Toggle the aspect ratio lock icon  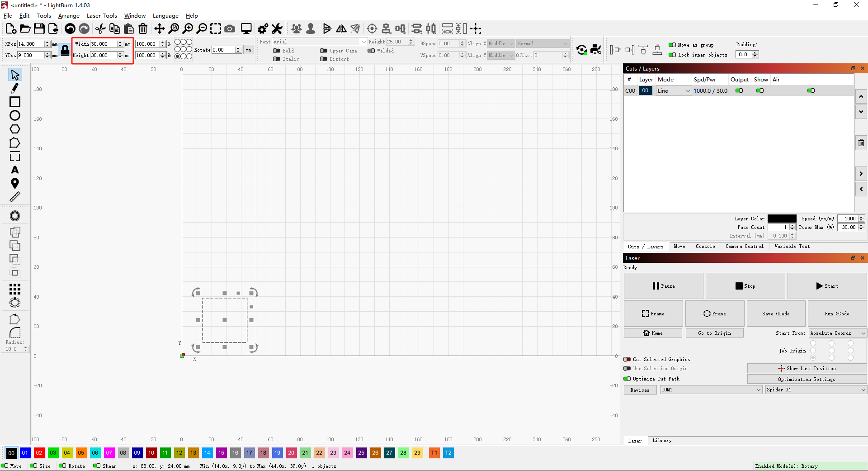click(65, 50)
